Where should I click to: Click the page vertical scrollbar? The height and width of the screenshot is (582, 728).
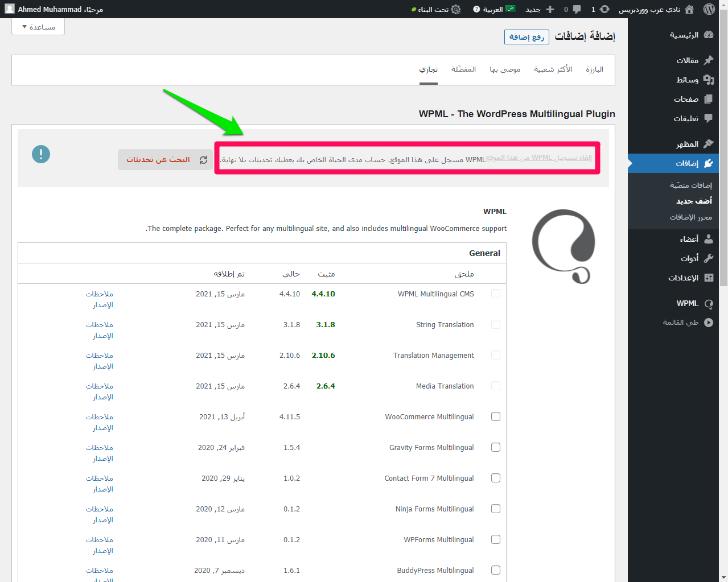coord(723,284)
